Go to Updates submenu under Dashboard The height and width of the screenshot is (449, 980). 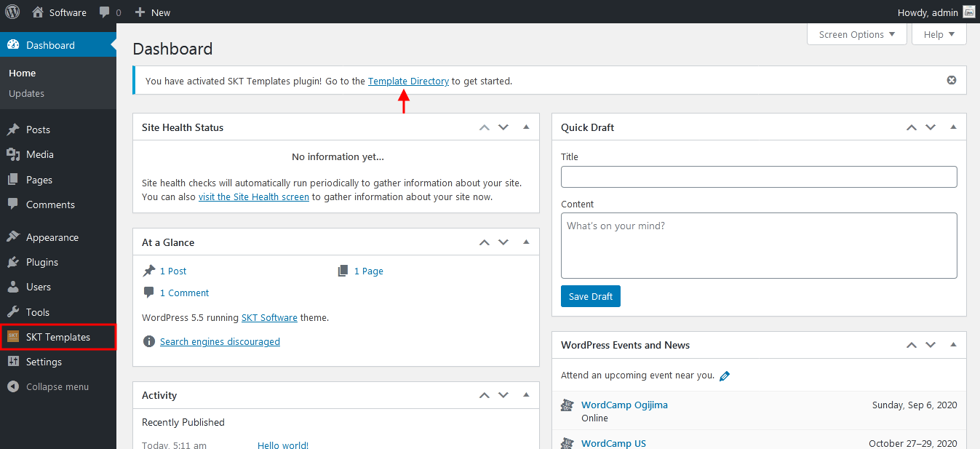26,93
